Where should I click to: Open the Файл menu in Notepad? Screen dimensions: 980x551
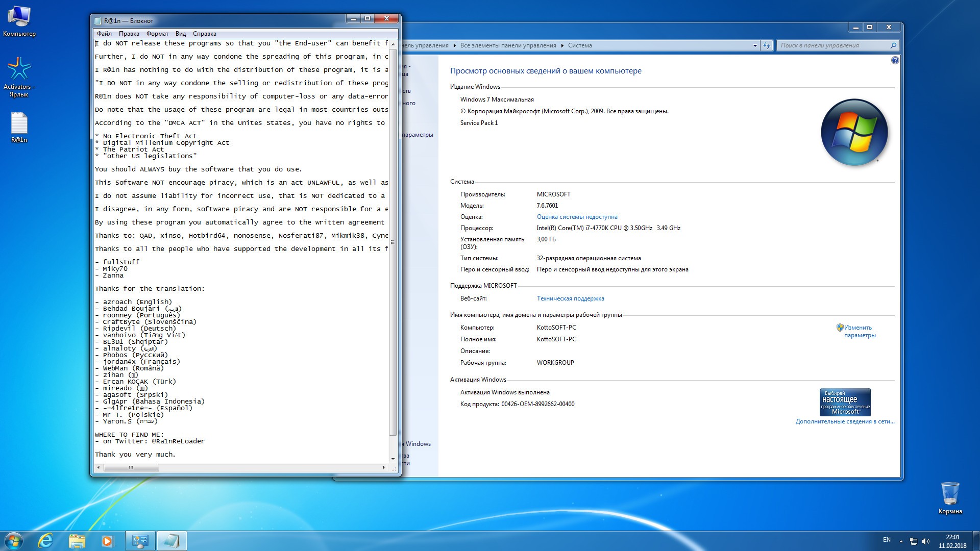[104, 34]
